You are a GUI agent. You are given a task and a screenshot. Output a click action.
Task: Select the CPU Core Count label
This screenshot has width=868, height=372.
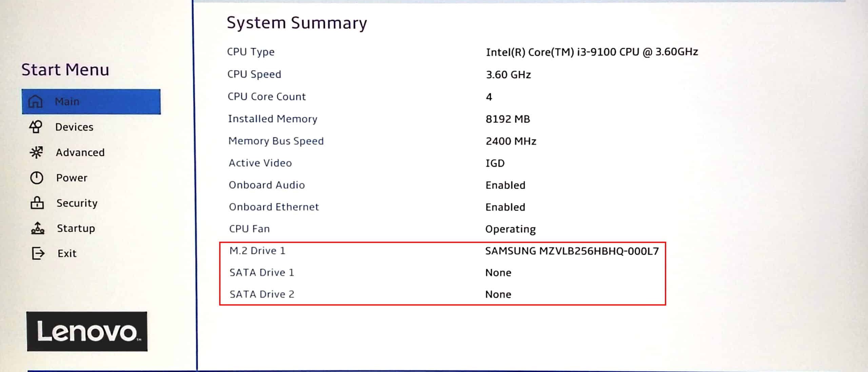pos(267,97)
